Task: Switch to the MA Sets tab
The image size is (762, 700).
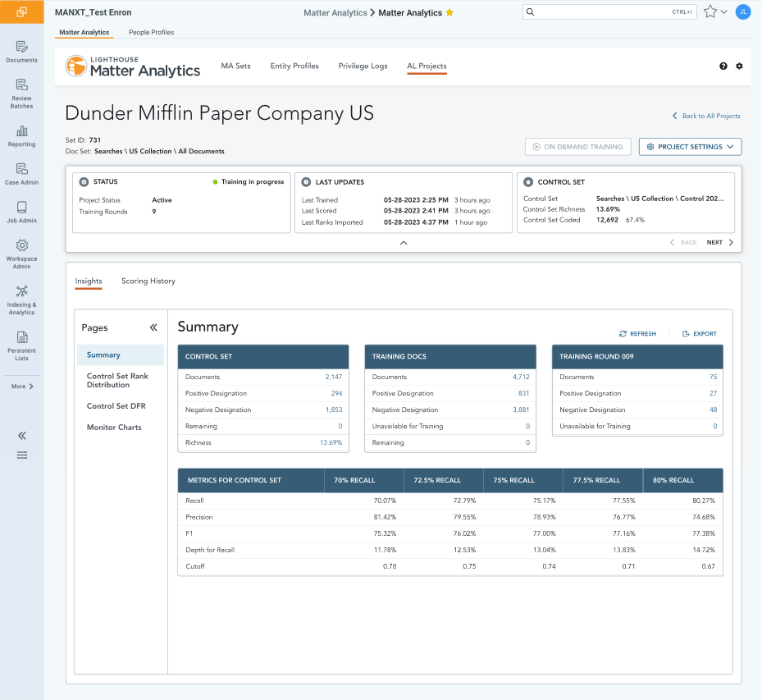Action: click(x=235, y=66)
